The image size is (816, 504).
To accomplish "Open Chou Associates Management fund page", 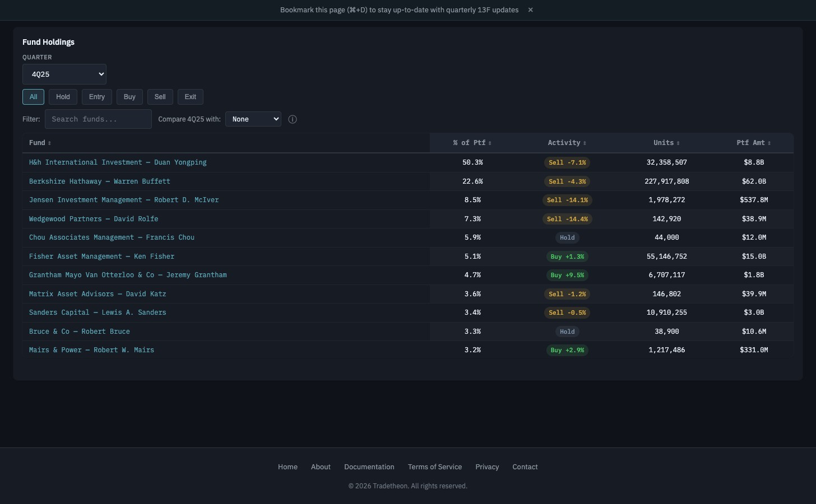I will (112, 237).
